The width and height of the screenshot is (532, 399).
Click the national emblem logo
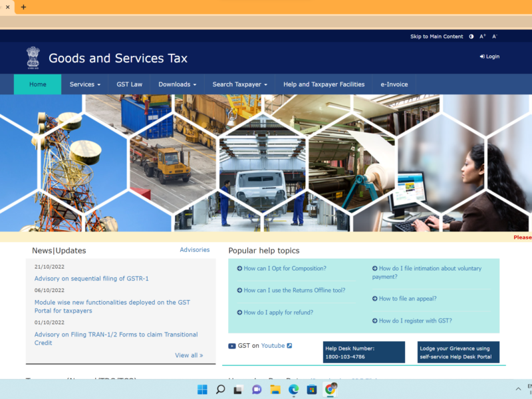[x=33, y=58]
